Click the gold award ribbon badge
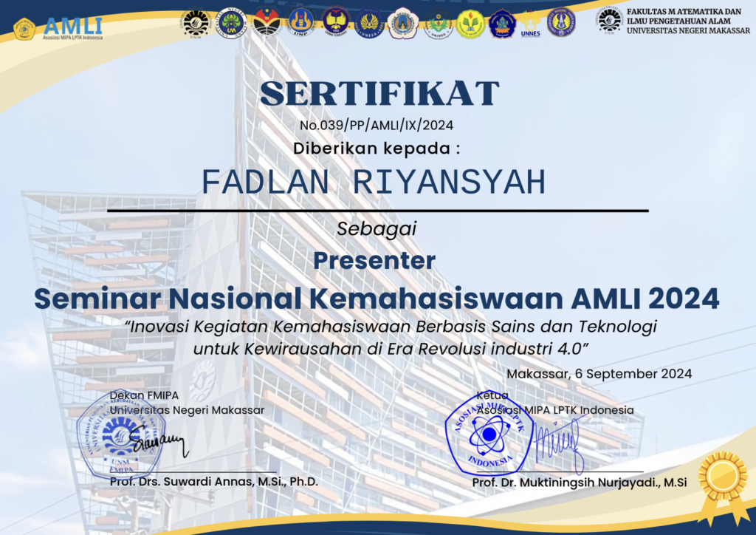This screenshot has height=535, width=756. [723, 479]
